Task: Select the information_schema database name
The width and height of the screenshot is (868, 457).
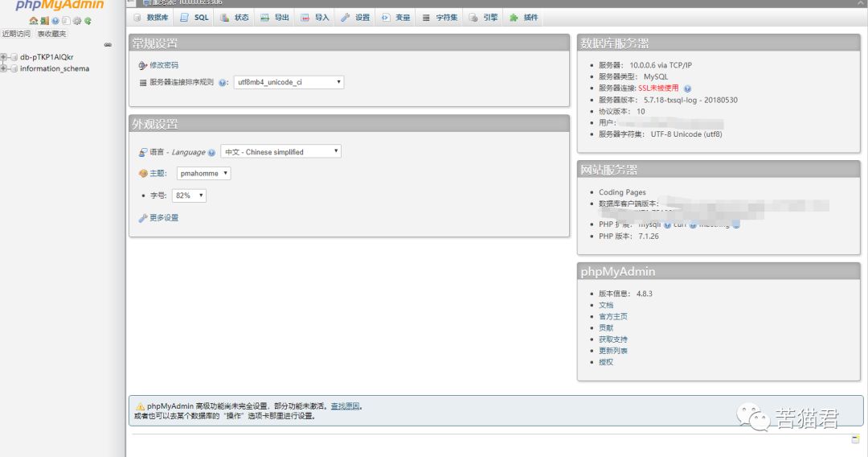Action: (55, 68)
